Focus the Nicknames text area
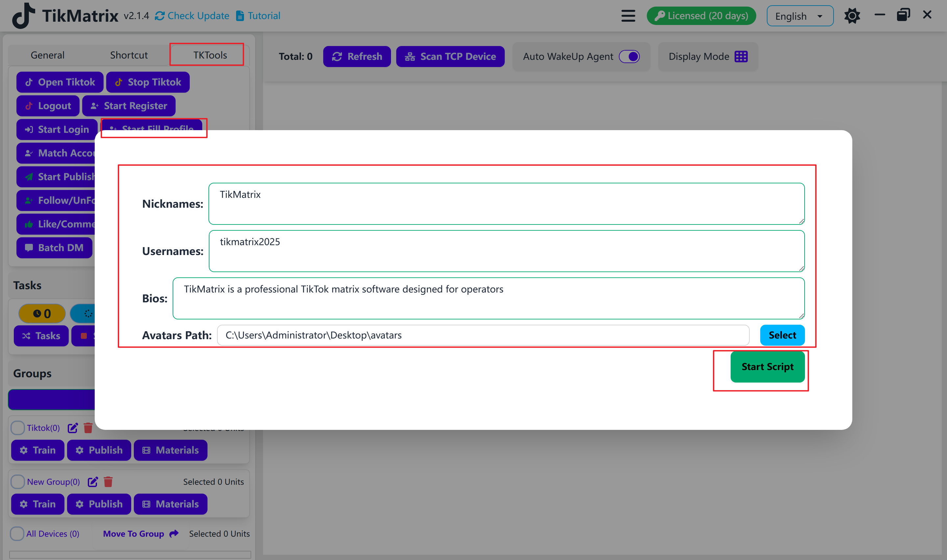This screenshot has width=947, height=560. click(506, 204)
